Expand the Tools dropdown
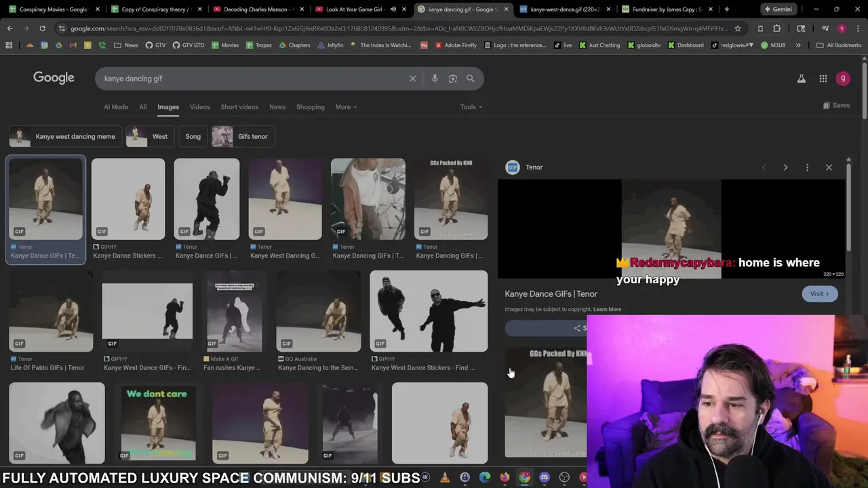This screenshot has width=868, height=488. point(471,107)
